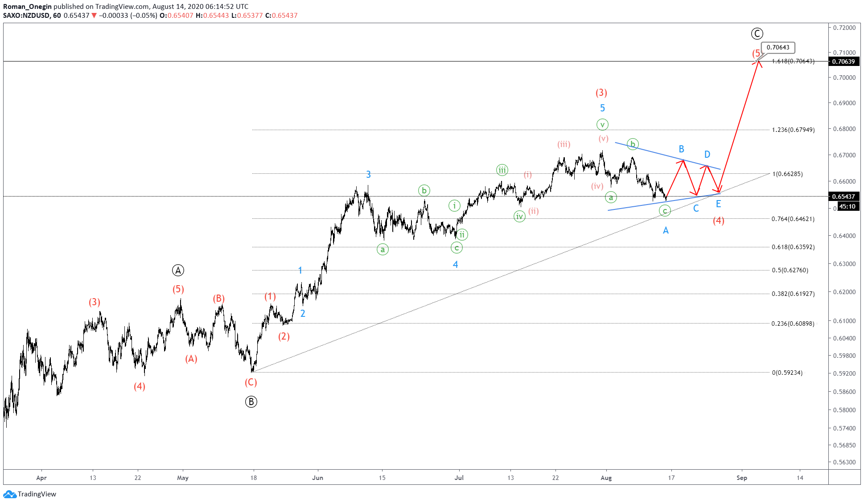Viewport: 864px width, 504px height.
Task: Click the TradingView logo icon
Action: (x=10, y=494)
